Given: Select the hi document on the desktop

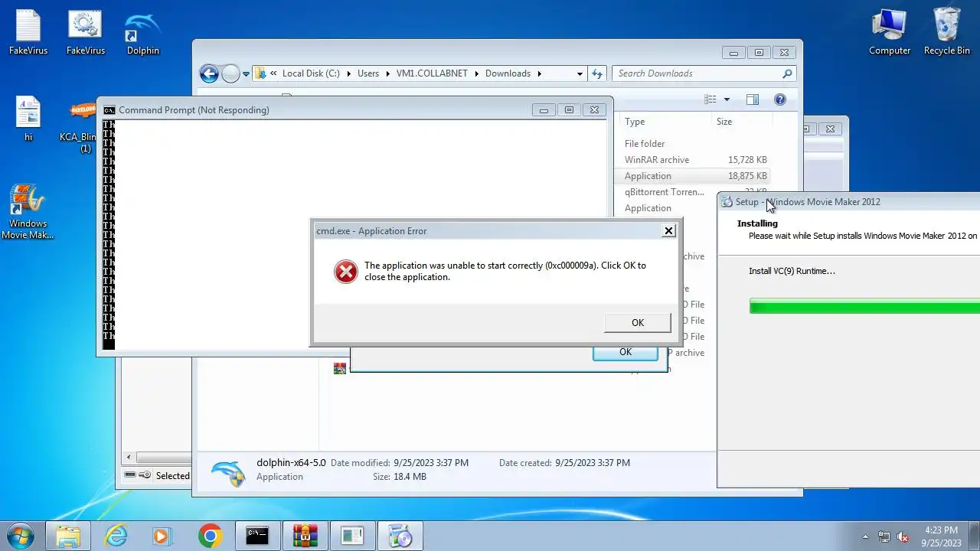Looking at the screenshot, I should 28,119.
